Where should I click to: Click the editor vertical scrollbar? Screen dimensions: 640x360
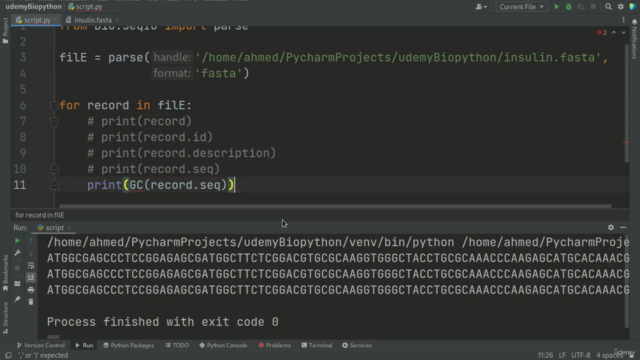[627, 102]
